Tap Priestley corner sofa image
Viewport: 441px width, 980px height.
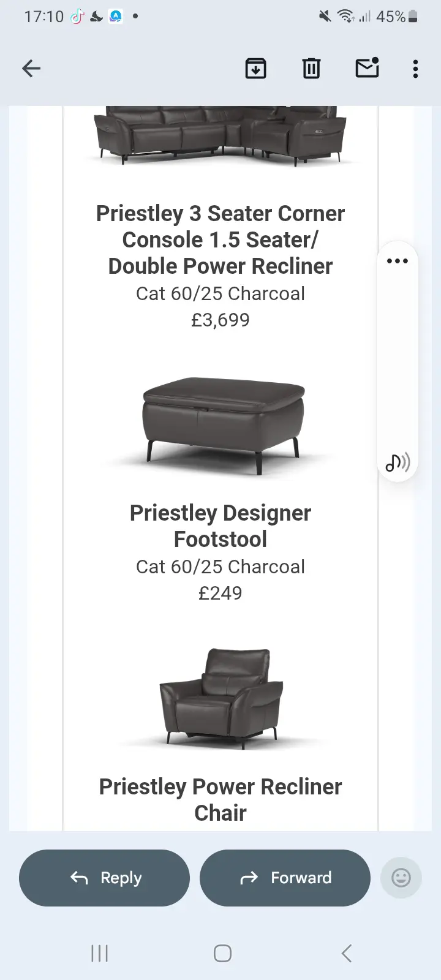221,136
